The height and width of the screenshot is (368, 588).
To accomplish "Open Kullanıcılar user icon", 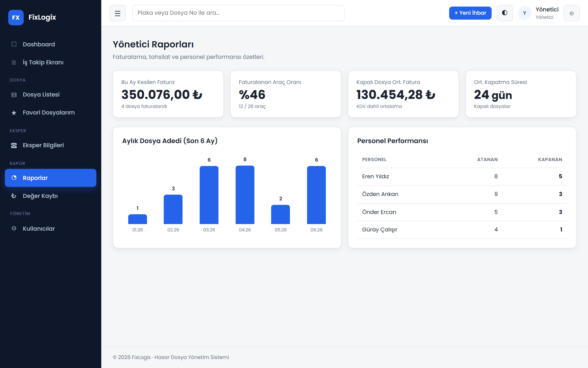I will 14,228.
